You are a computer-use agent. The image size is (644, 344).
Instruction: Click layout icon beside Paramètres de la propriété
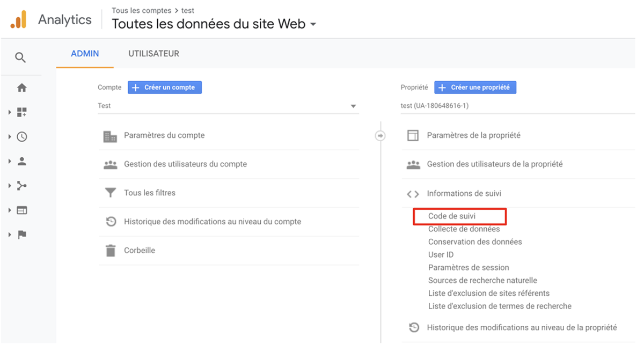(413, 135)
